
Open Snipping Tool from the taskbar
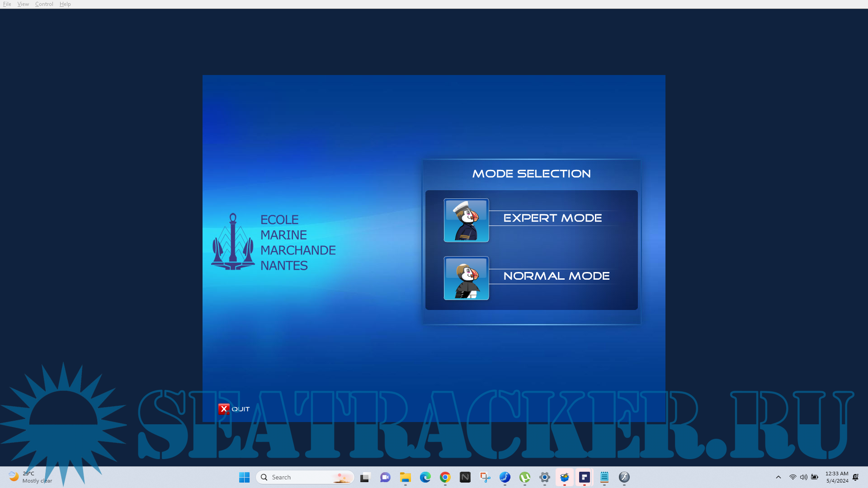pyautogui.click(x=485, y=477)
